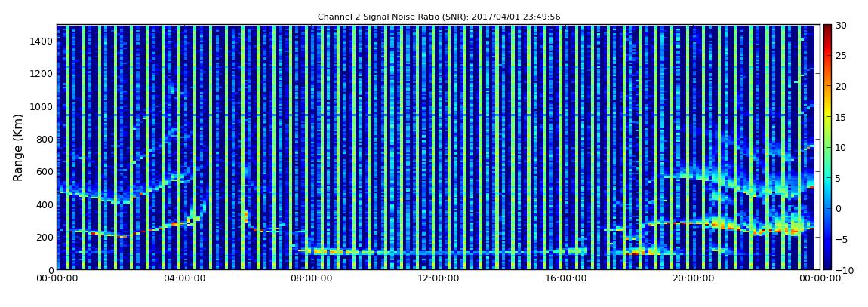Click the y-axis tick label 400
868x307 pixels.
45,204
